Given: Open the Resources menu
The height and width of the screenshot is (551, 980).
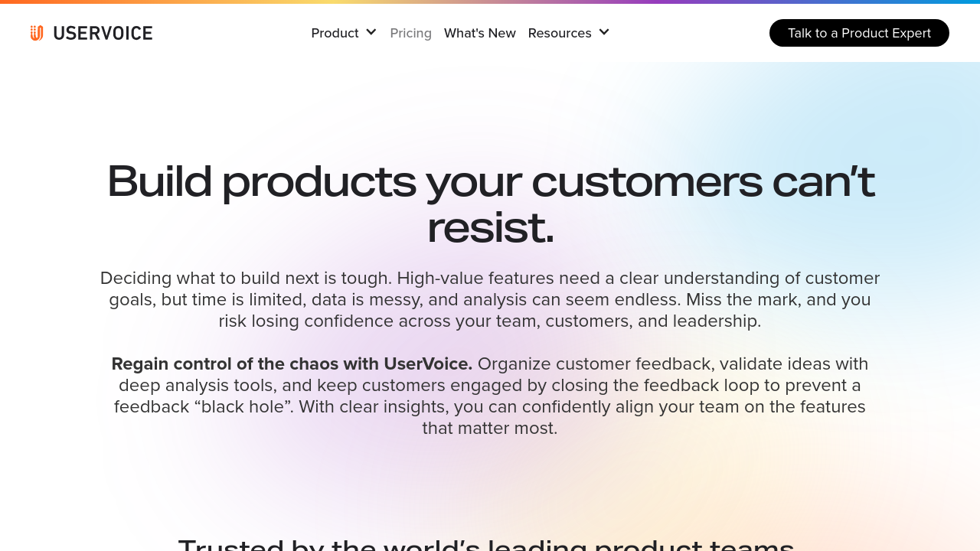Looking at the screenshot, I should [x=560, y=33].
